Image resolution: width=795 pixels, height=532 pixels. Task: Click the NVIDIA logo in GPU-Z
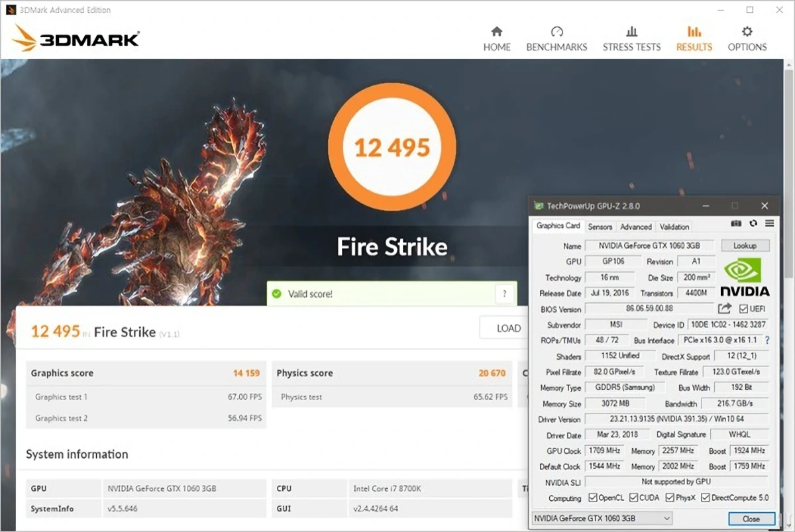745,277
